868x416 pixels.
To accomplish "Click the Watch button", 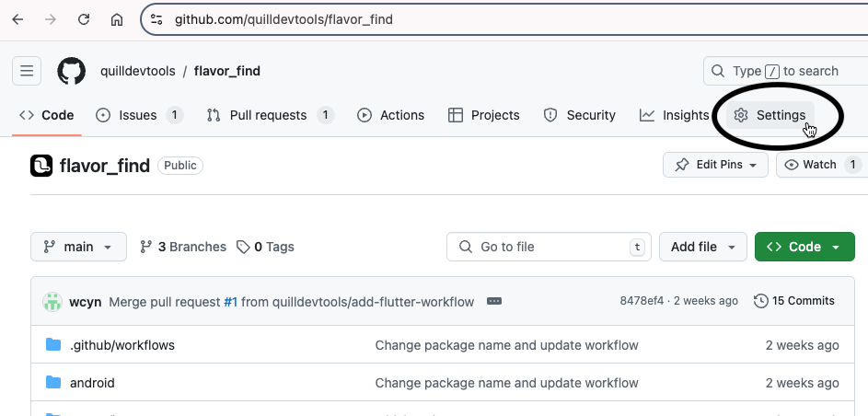I will [x=821, y=165].
